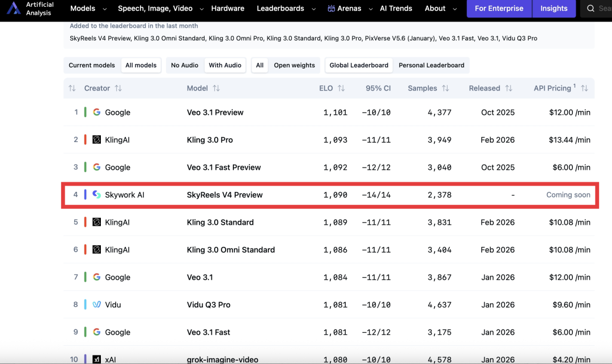The width and height of the screenshot is (612, 364).
Task: Click the Artificial Analysis logo
Action: (x=14, y=8)
